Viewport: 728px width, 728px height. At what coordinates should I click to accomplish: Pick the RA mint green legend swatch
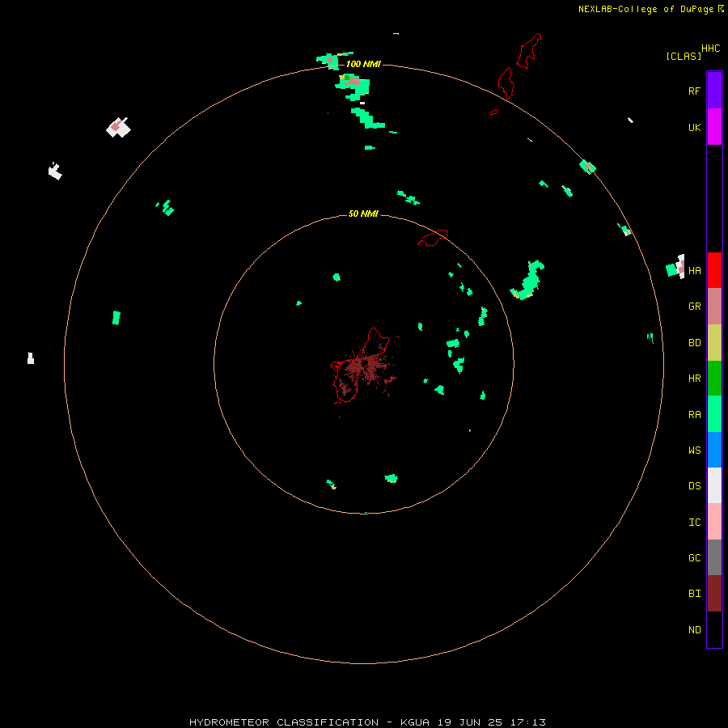pyautogui.click(x=714, y=414)
